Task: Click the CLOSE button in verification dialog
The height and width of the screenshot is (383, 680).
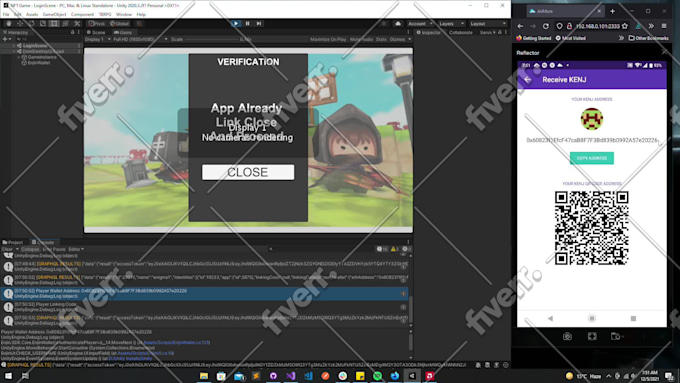Action: [x=248, y=172]
